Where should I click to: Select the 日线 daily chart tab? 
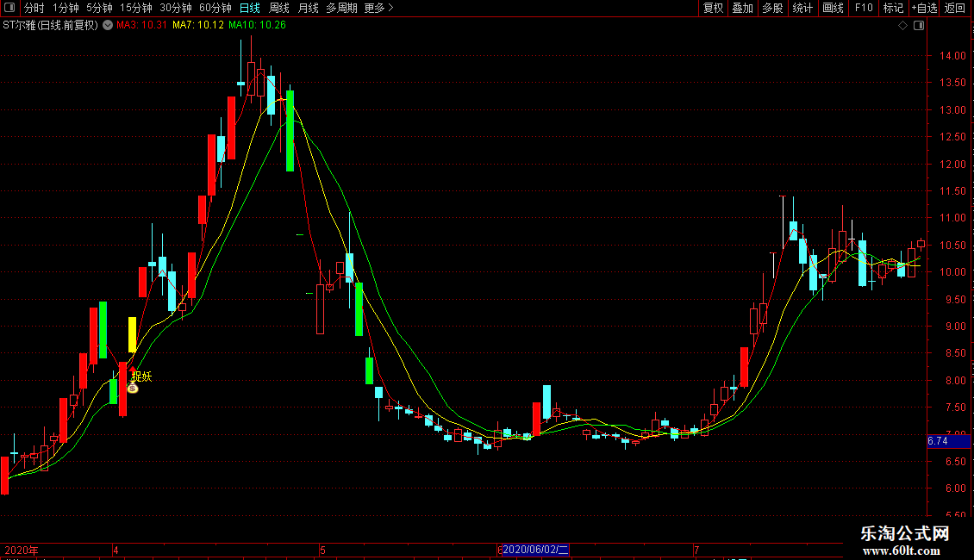coord(250,8)
